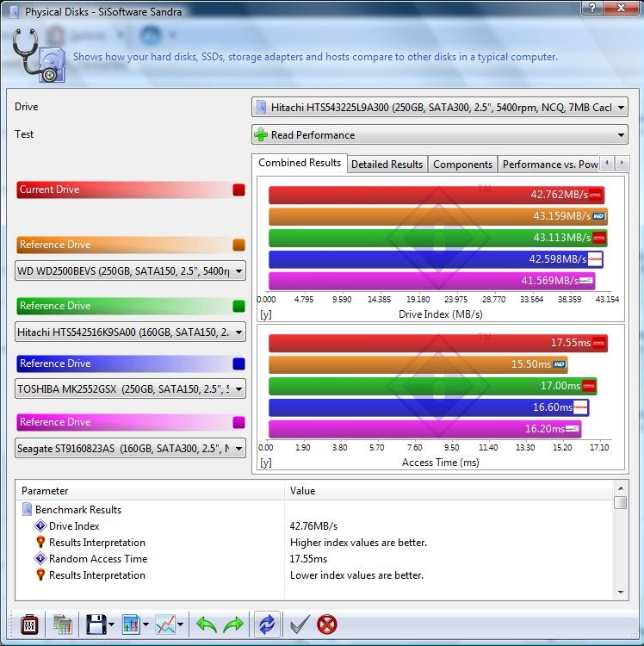Click the bar chart view icon
This screenshot has height=646, width=644.
tap(132, 624)
